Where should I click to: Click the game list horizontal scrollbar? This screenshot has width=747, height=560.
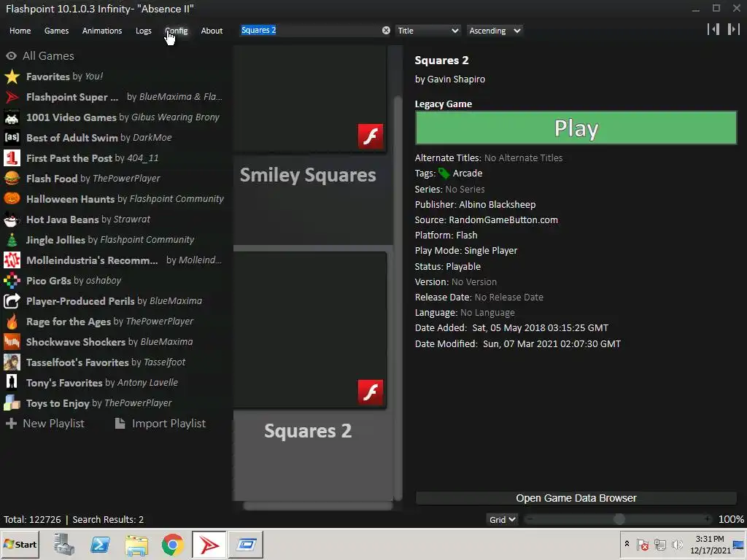click(x=318, y=506)
